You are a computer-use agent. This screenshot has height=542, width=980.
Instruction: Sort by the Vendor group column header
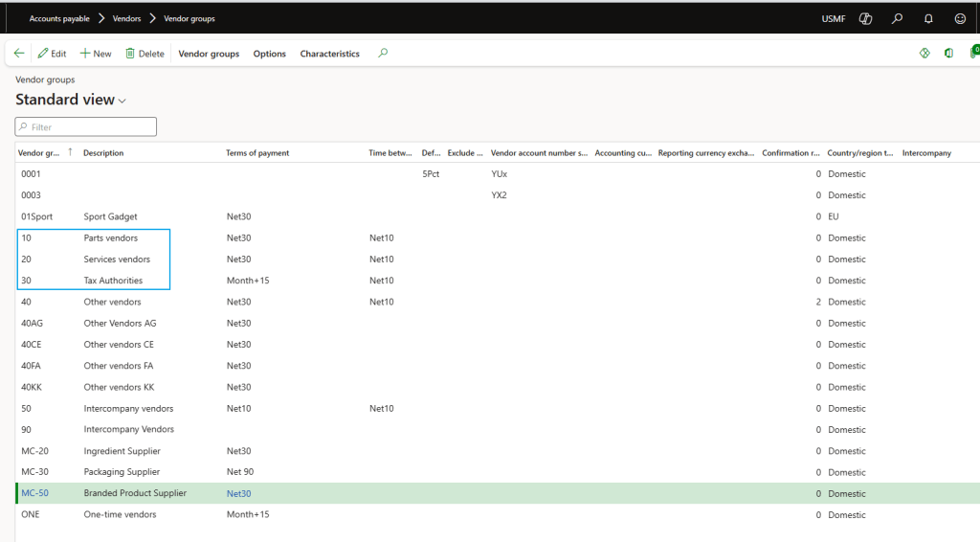[40, 153]
